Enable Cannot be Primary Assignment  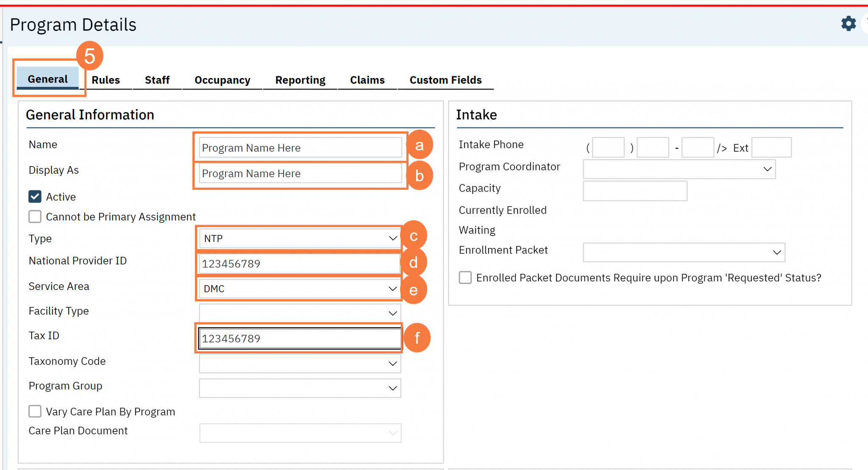click(34, 217)
